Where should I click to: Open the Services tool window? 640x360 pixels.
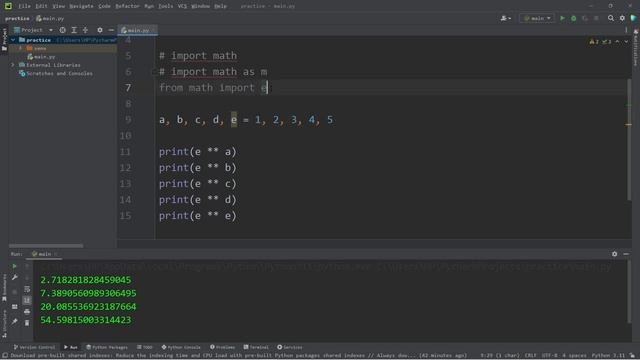pos(290,347)
